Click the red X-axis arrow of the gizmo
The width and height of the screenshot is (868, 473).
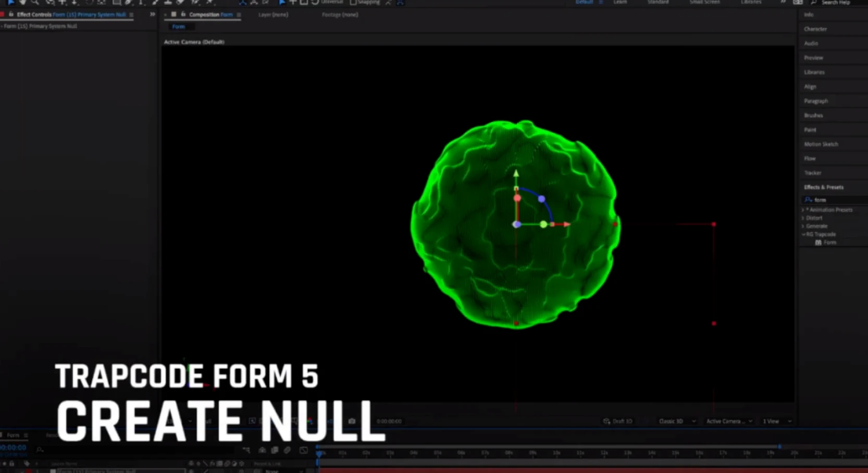[566, 224]
